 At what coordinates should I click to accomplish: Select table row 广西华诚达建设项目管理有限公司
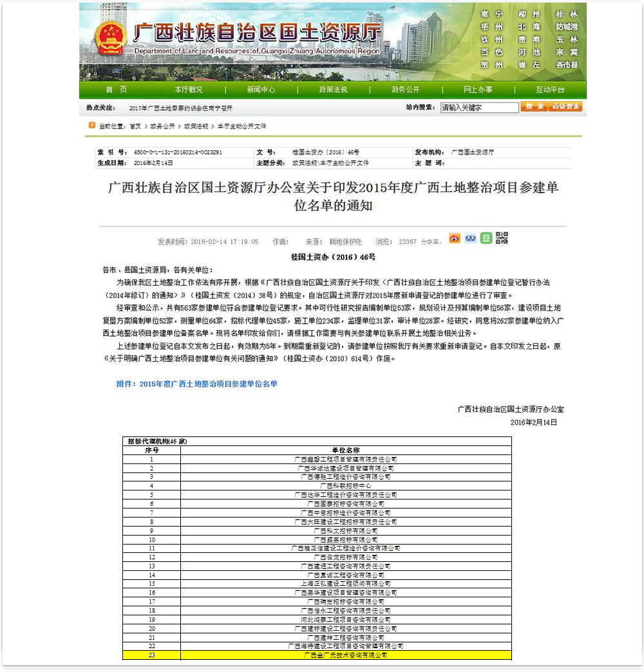point(317,469)
